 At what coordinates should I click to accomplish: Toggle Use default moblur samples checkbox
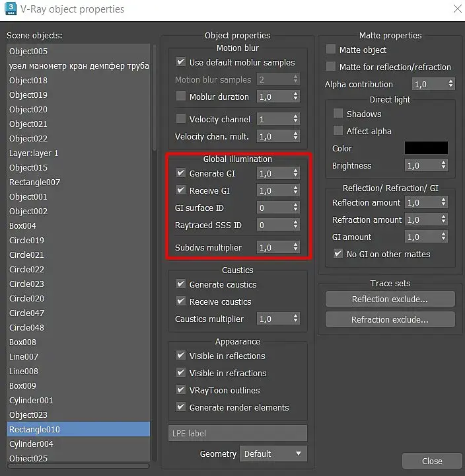[181, 62]
